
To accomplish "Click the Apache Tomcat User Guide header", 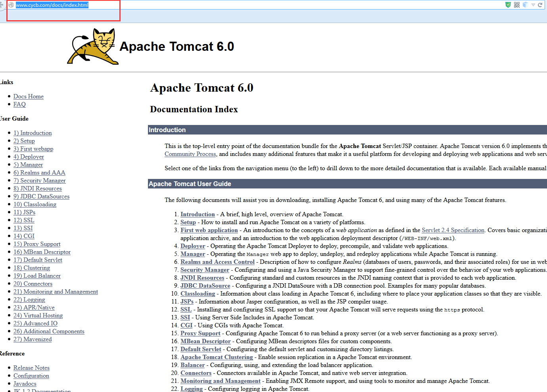I will coord(347,184).
